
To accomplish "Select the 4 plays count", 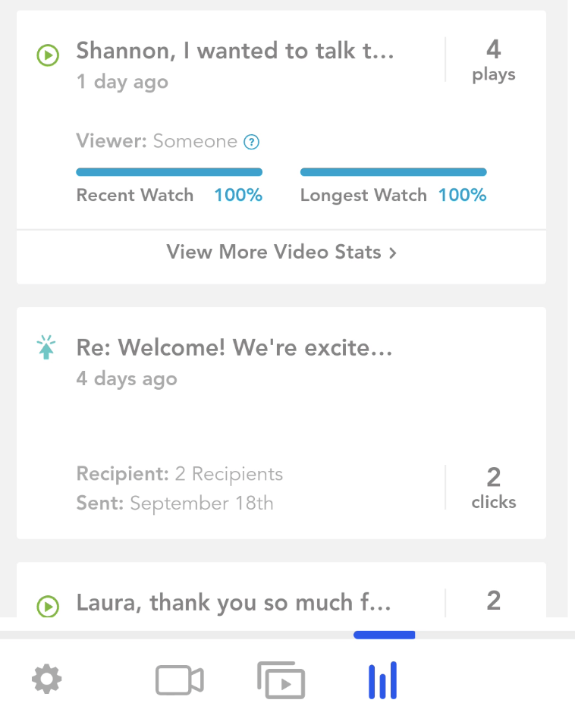I will 494,61.
